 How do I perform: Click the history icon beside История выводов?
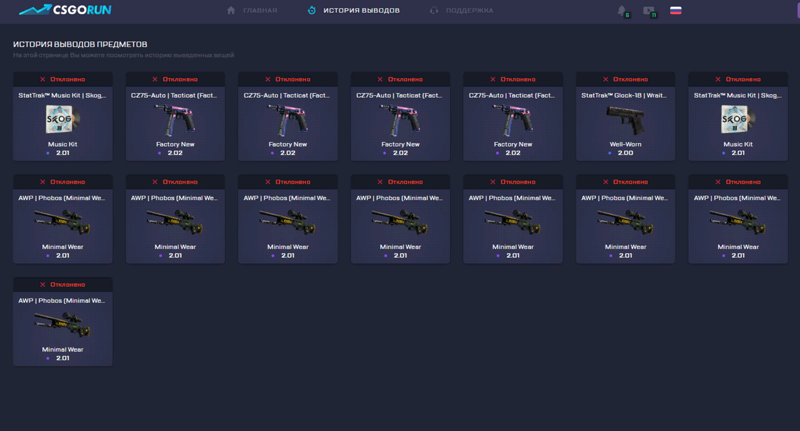(312, 11)
